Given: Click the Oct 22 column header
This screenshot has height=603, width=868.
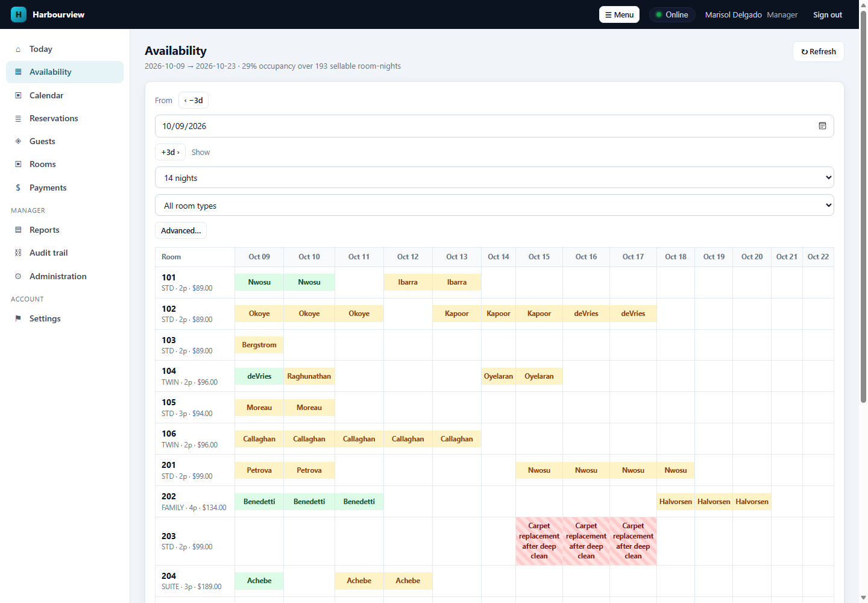Looking at the screenshot, I should pos(818,257).
